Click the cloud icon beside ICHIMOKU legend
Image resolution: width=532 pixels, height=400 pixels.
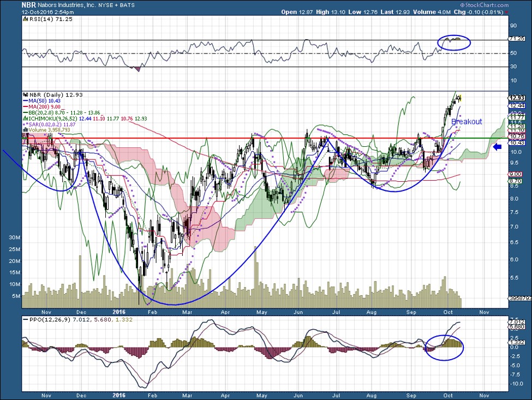click(x=25, y=119)
